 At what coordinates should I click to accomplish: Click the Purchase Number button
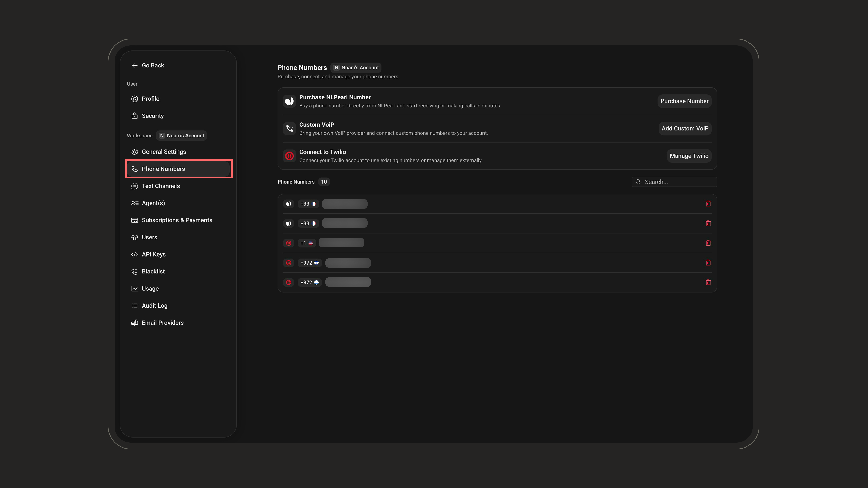pos(684,101)
